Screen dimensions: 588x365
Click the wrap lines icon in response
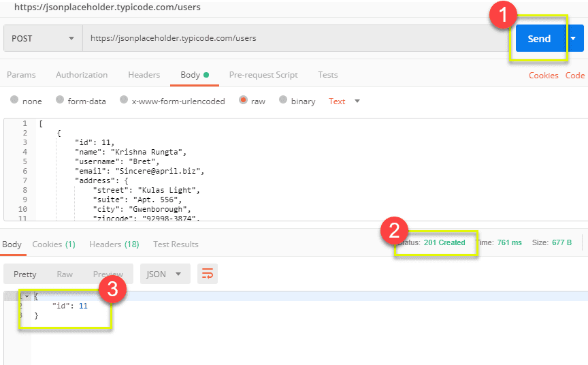[208, 274]
